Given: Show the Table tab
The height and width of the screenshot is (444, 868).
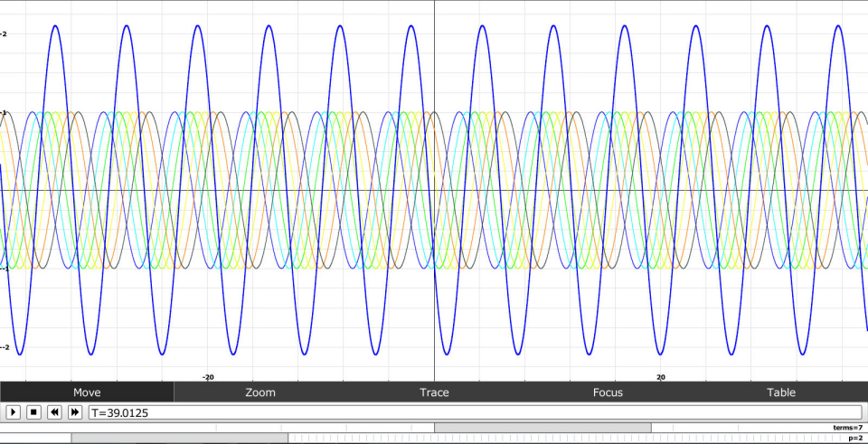Looking at the screenshot, I should pos(781,392).
